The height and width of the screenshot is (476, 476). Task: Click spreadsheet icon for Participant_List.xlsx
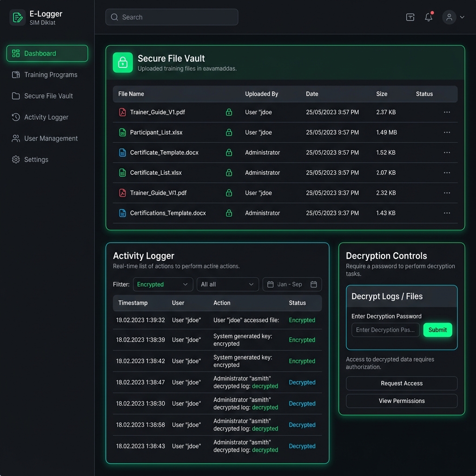[x=122, y=132]
